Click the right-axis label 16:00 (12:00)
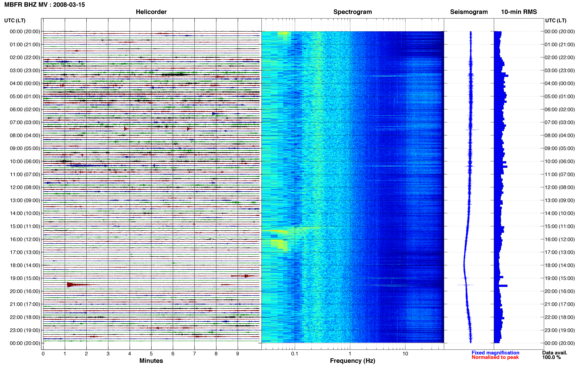The width and height of the screenshot is (588, 368). coord(560,239)
